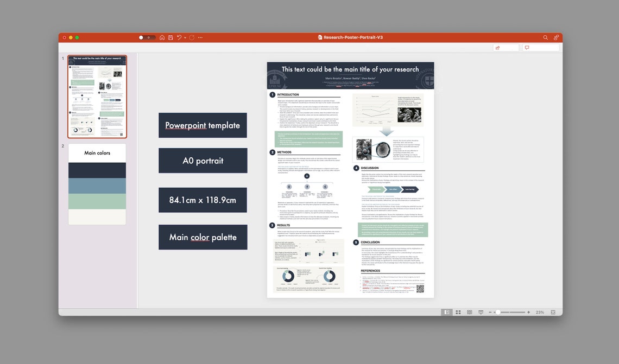Open Search with the magnifier icon
The image size is (619, 364).
[x=546, y=37]
